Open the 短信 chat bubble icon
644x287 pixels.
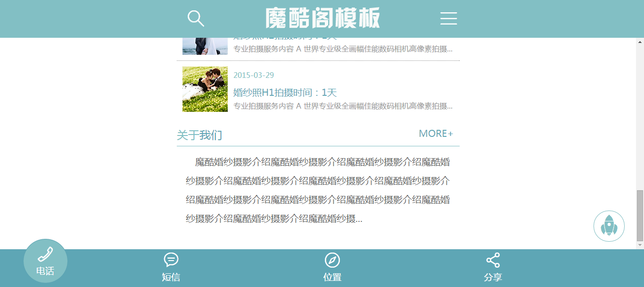click(x=171, y=260)
